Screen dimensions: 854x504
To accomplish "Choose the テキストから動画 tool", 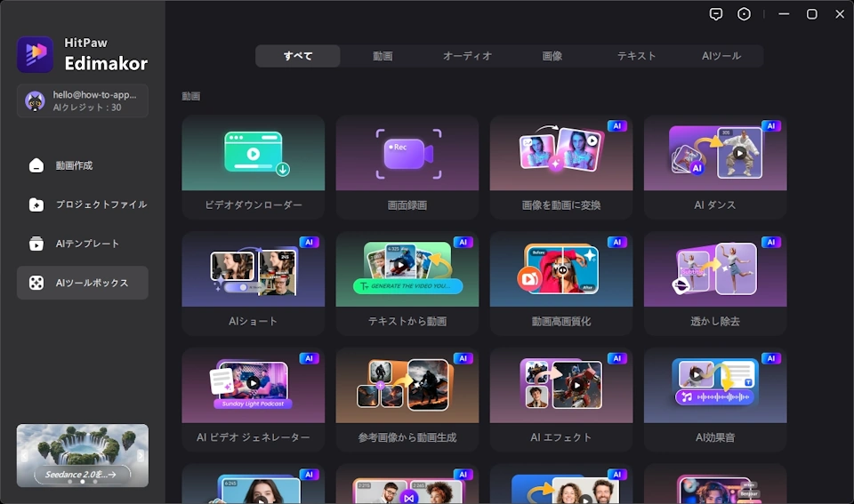I will 407,283.
